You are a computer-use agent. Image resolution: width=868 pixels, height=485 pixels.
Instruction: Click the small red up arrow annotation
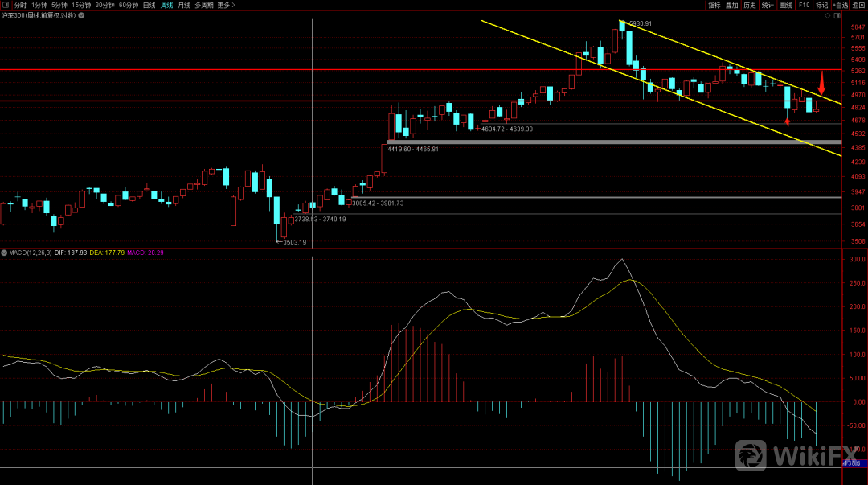pyautogui.click(x=787, y=121)
